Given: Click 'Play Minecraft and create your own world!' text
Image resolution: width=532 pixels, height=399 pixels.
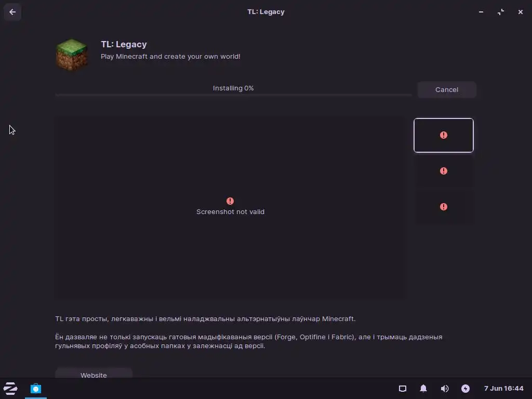Looking at the screenshot, I should tap(170, 56).
